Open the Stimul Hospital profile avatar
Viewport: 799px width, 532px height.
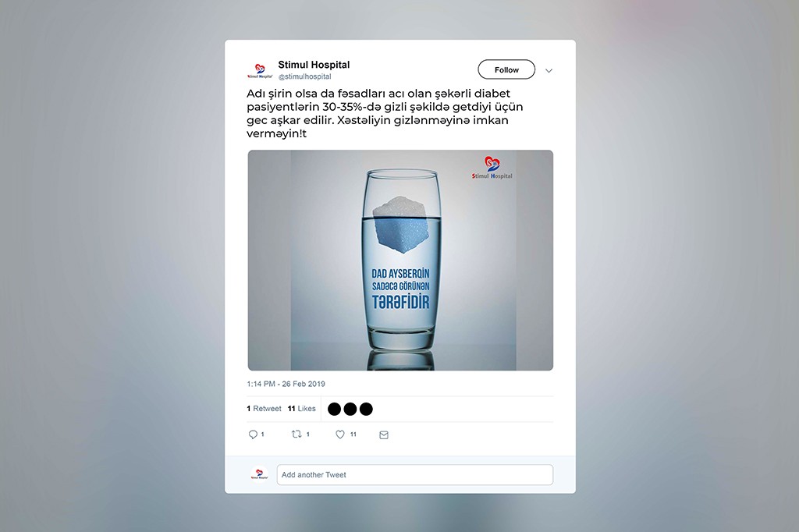(x=260, y=71)
